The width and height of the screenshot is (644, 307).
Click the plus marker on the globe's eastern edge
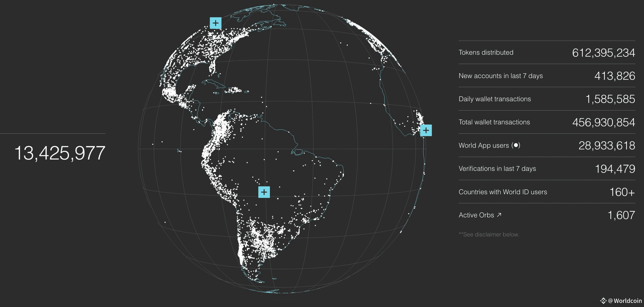426,130
